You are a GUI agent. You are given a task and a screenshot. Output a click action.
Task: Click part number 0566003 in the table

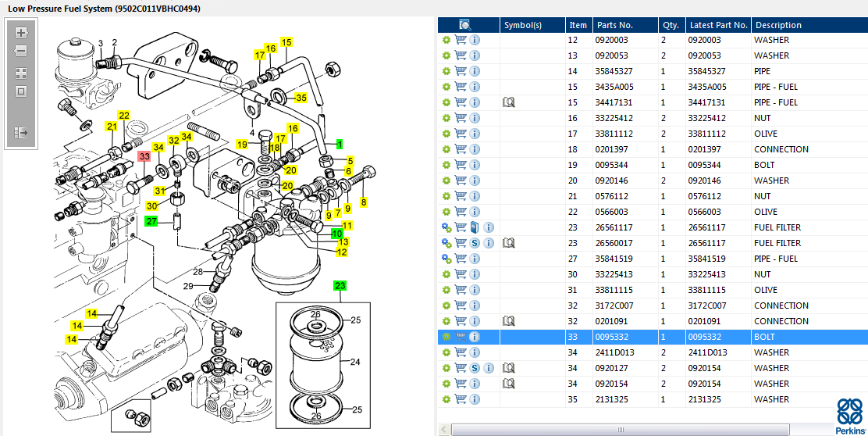tap(612, 212)
